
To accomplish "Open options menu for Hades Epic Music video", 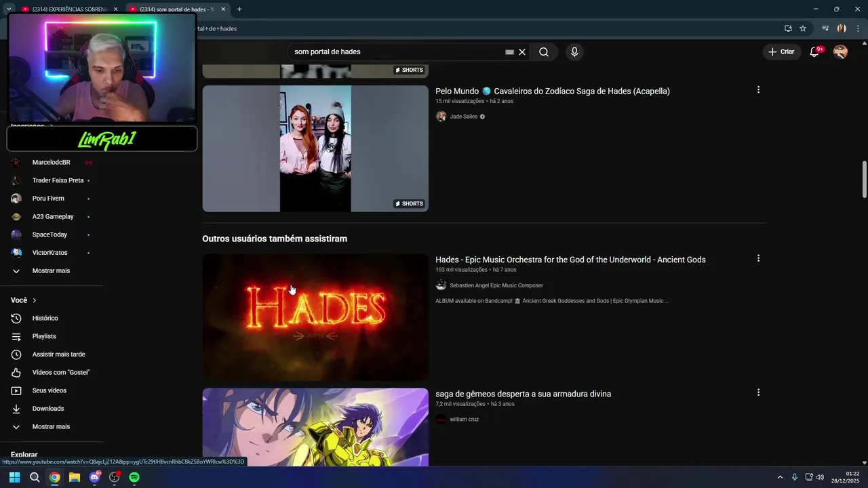I will 758,258.
